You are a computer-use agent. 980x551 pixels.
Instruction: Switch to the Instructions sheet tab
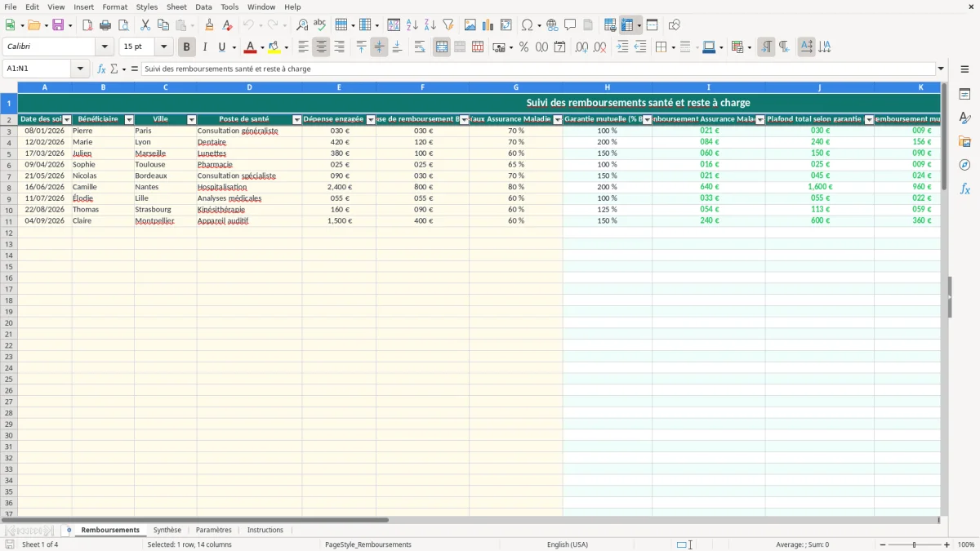pos(265,531)
